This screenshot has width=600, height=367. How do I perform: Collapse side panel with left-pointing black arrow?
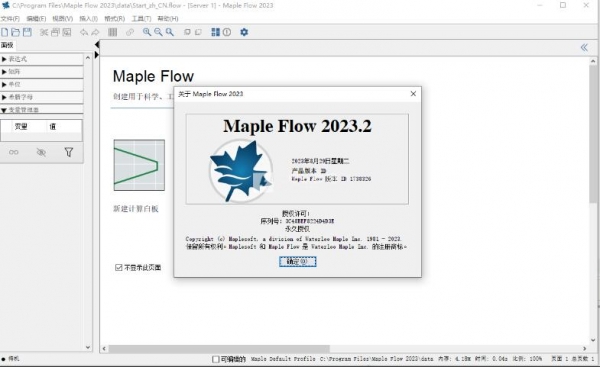97,45
